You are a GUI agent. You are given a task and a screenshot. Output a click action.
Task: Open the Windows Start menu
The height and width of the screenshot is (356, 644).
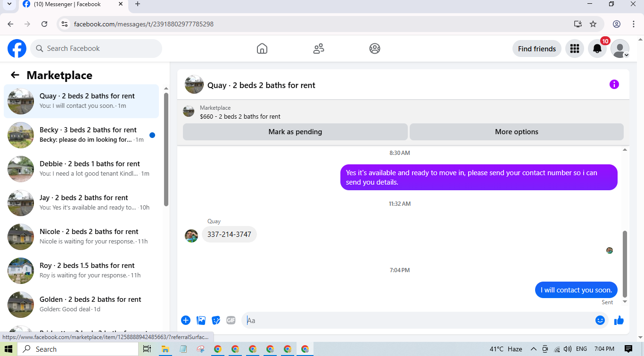pos(8,349)
